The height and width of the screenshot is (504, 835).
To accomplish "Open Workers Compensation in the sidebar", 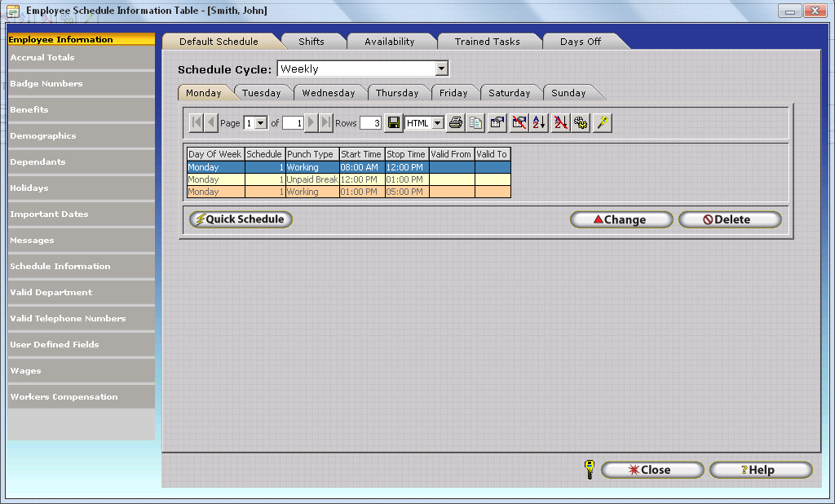I will click(x=64, y=397).
